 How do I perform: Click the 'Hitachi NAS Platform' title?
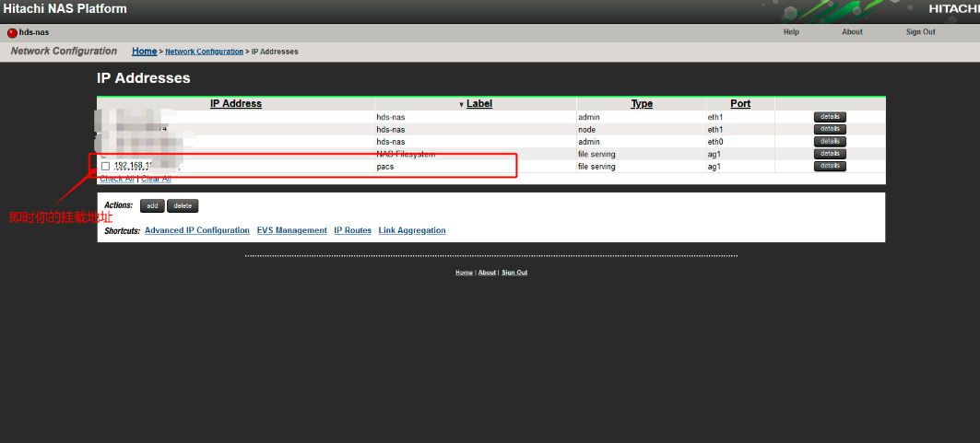tap(65, 8)
